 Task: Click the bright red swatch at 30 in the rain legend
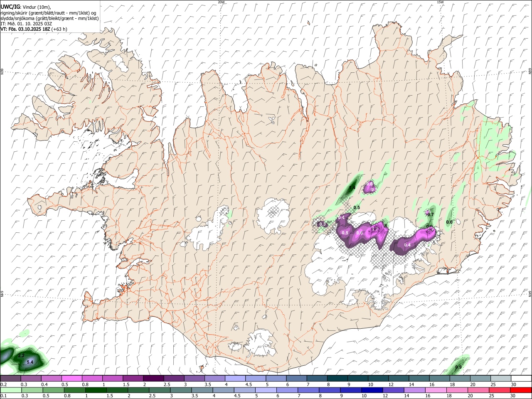[x=521, y=390]
